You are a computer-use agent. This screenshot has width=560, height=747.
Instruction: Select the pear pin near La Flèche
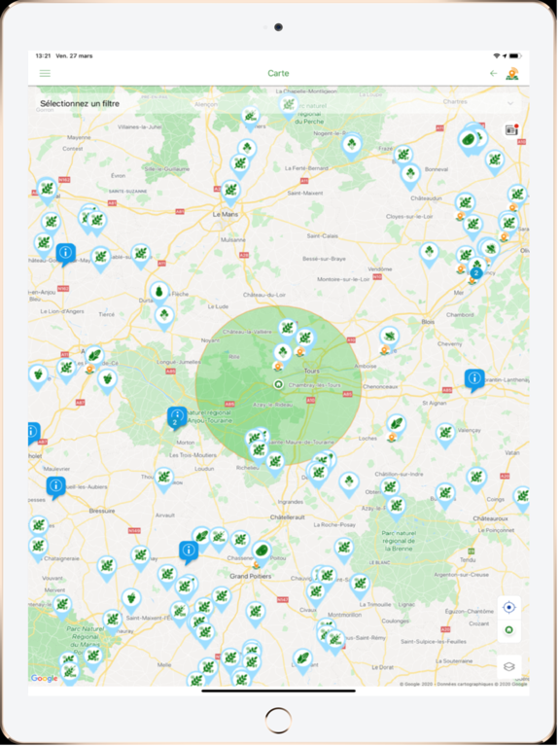159,293
